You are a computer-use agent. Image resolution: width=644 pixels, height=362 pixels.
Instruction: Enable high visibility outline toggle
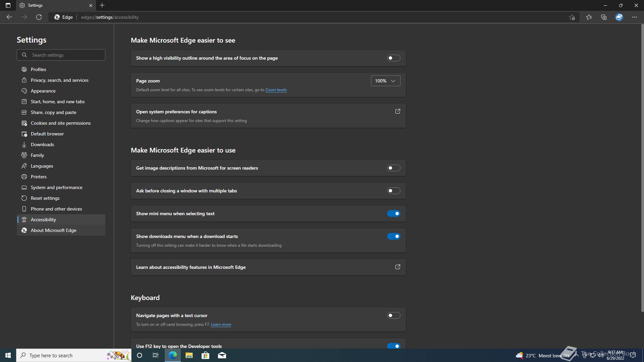(394, 58)
